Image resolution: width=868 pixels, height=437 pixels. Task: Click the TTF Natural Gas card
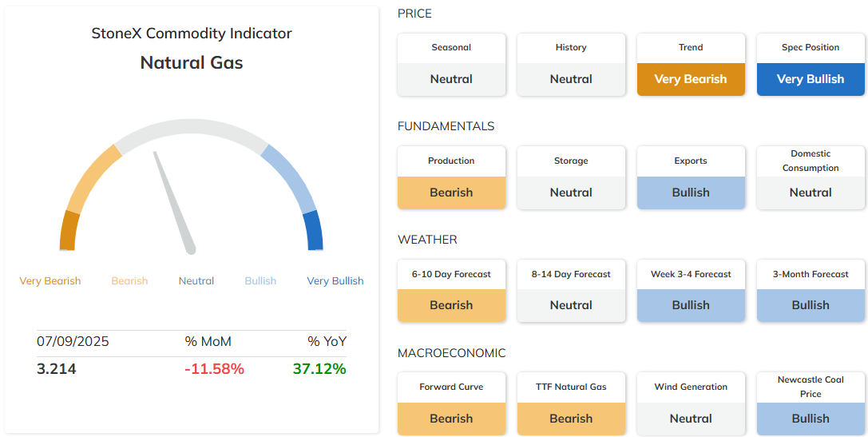(x=571, y=403)
